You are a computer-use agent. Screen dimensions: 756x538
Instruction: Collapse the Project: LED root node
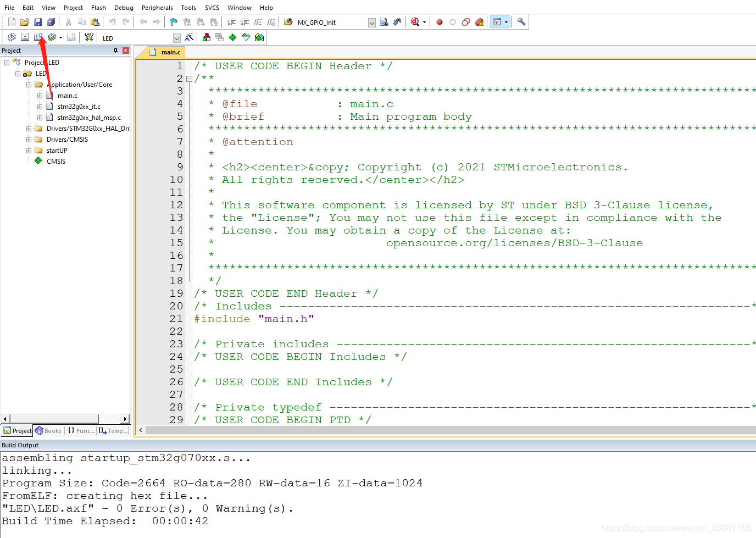pos(7,63)
